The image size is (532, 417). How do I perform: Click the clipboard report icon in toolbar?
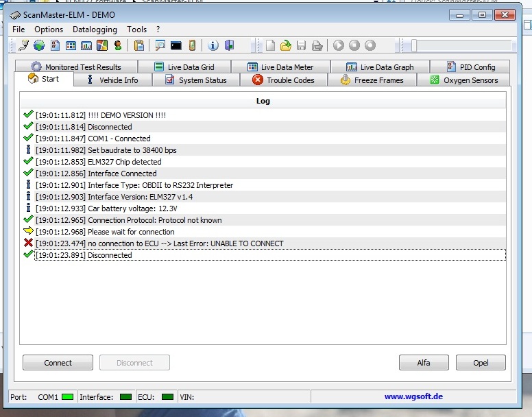coord(139,46)
